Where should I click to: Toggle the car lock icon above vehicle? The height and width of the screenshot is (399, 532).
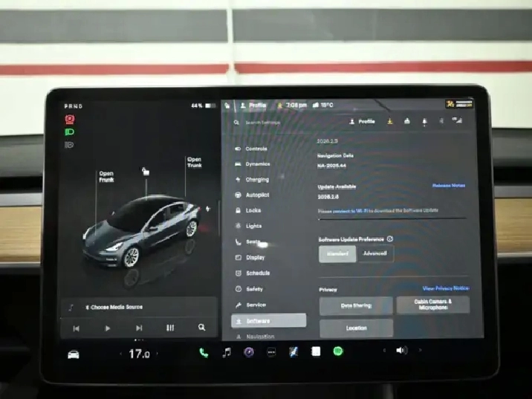[x=146, y=172]
